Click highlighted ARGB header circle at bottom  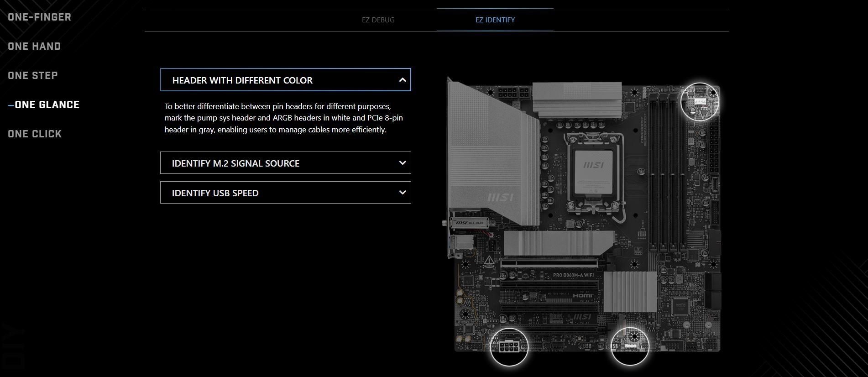[x=630, y=347]
